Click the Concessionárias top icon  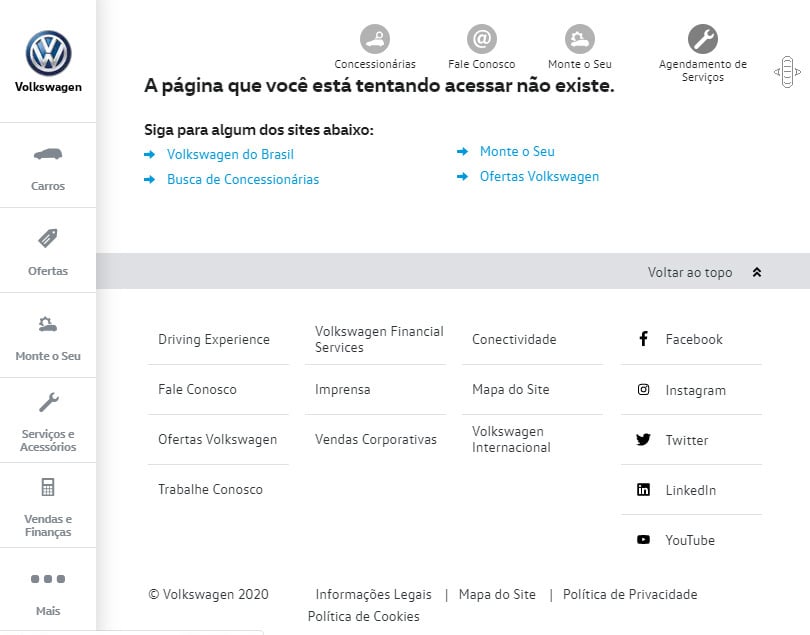(375, 39)
